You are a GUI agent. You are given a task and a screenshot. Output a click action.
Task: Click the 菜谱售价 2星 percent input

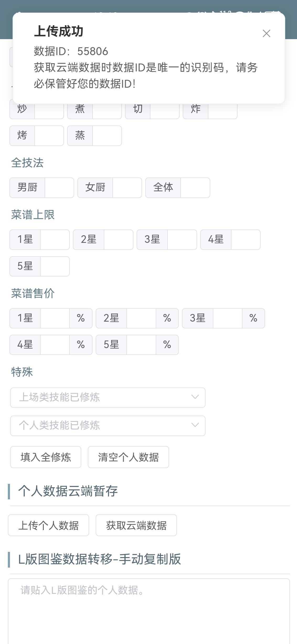click(x=141, y=318)
